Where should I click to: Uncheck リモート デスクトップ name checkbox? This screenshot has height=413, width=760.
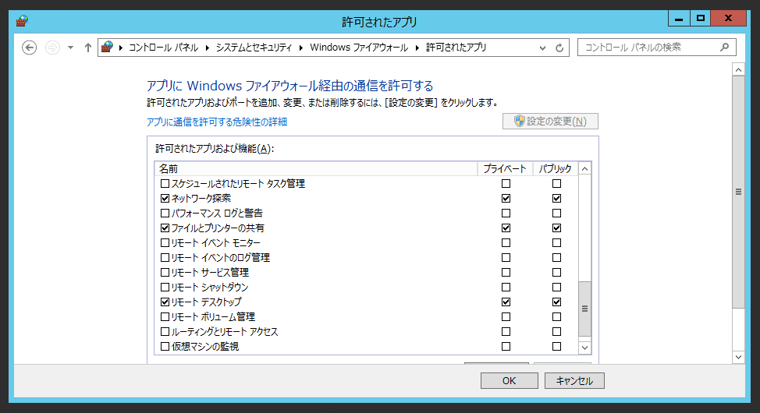pyautogui.click(x=165, y=302)
